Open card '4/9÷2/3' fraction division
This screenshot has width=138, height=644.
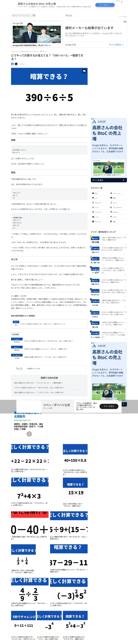pos(30,592)
